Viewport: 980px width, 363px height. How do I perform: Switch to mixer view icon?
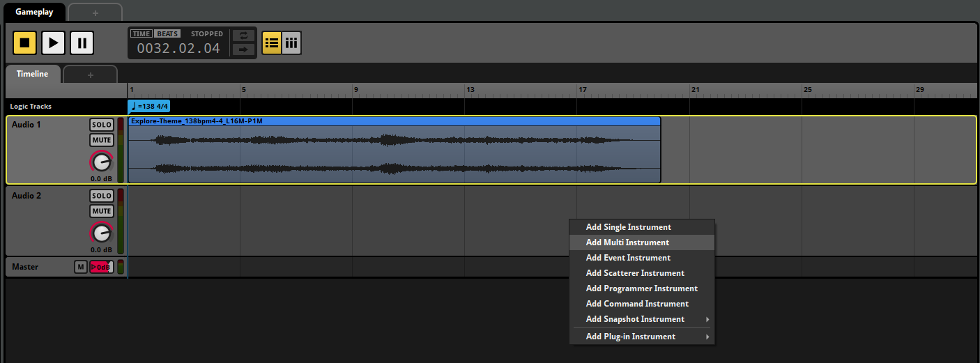coord(291,43)
